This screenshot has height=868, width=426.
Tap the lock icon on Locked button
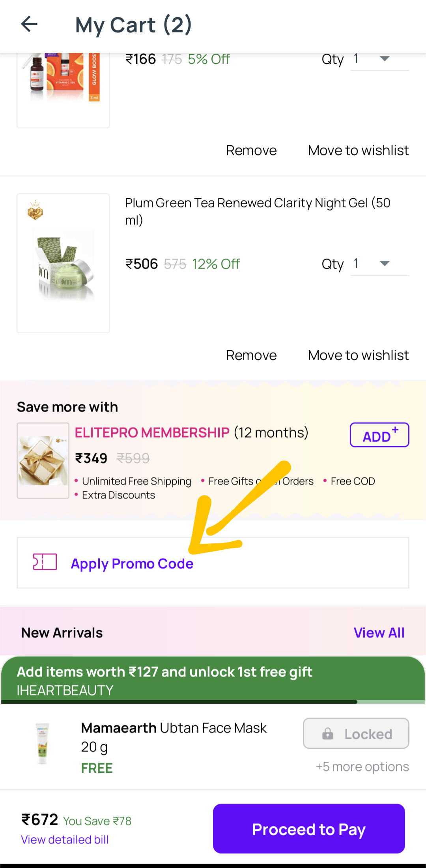pos(328,734)
